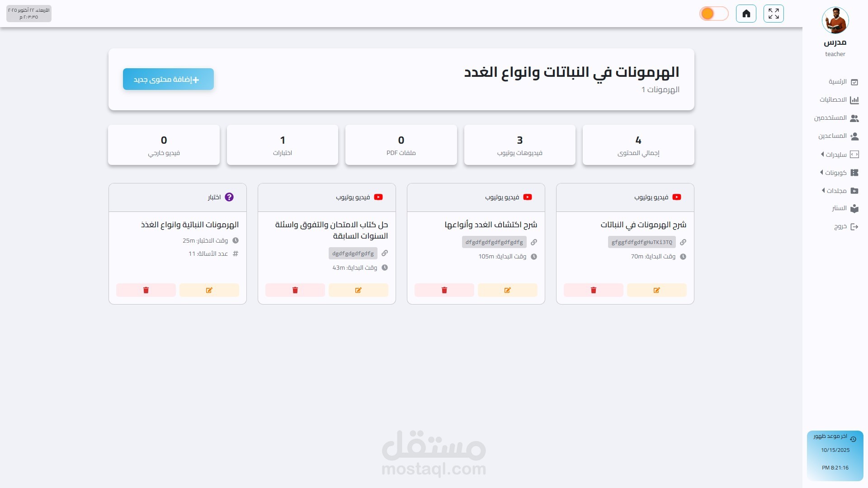Open the السنتر sidebar item
Image resolution: width=868 pixels, height=488 pixels.
(x=839, y=208)
